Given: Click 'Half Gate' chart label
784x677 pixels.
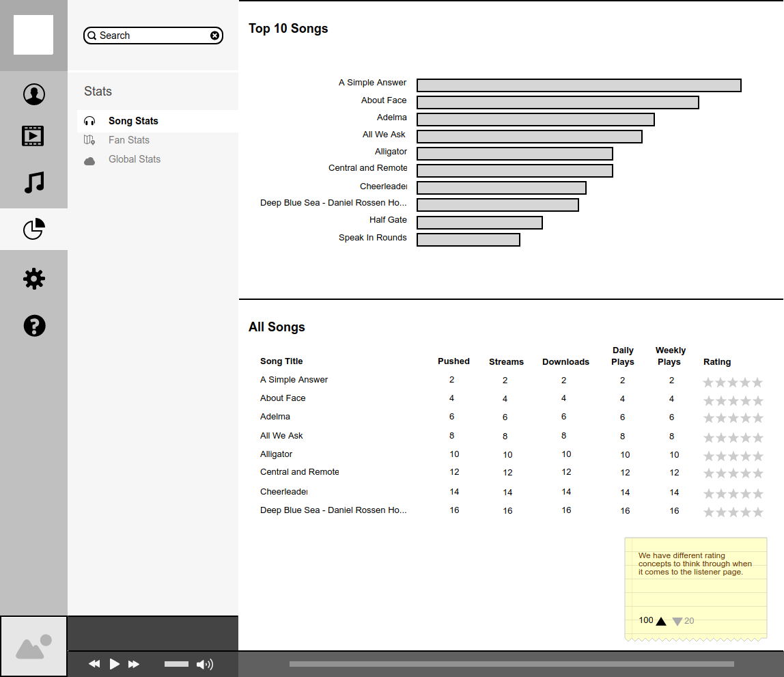Looking at the screenshot, I should [388, 219].
